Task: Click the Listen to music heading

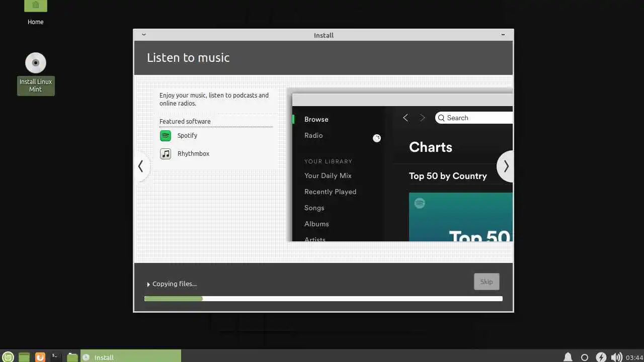Action: pyautogui.click(x=188, y=58)
